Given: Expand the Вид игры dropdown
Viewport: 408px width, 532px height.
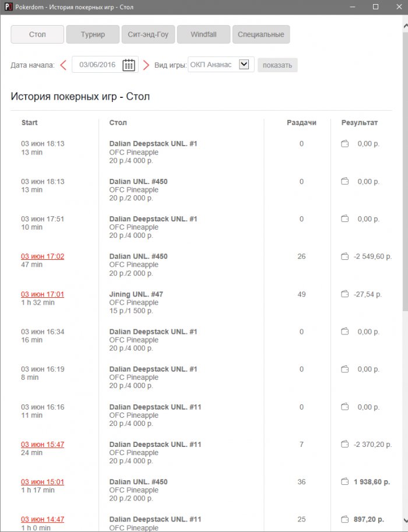Looking at the screenshot, I should [244, 65].
